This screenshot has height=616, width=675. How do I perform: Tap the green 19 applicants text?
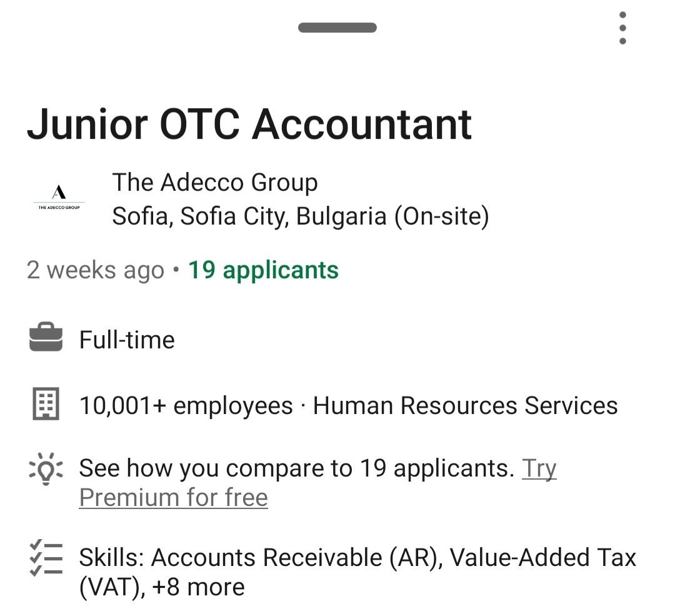pos(263,270)
